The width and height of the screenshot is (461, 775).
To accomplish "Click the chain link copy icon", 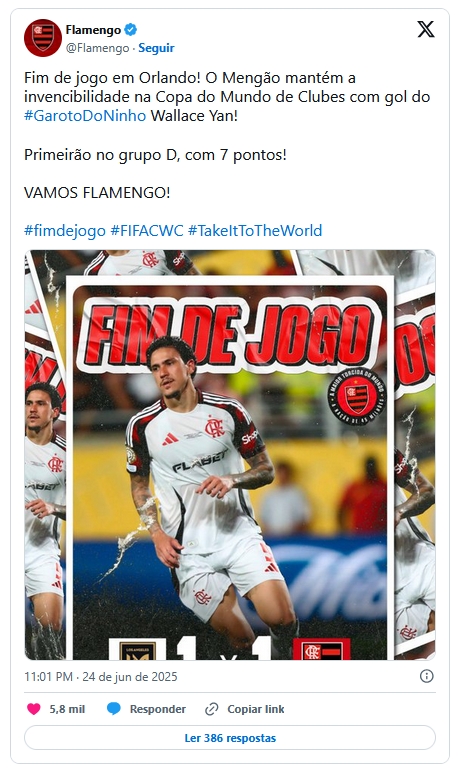I will [x=211, y=709].
